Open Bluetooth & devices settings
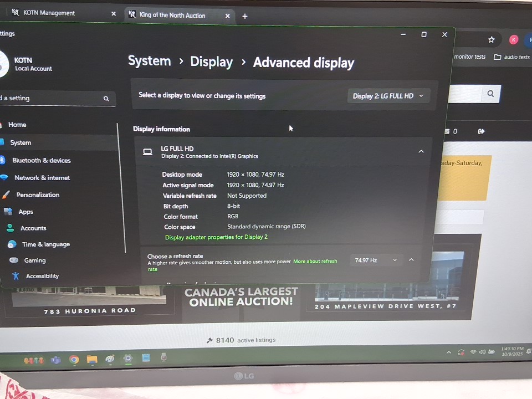The image size is (532, 399). 41,160
